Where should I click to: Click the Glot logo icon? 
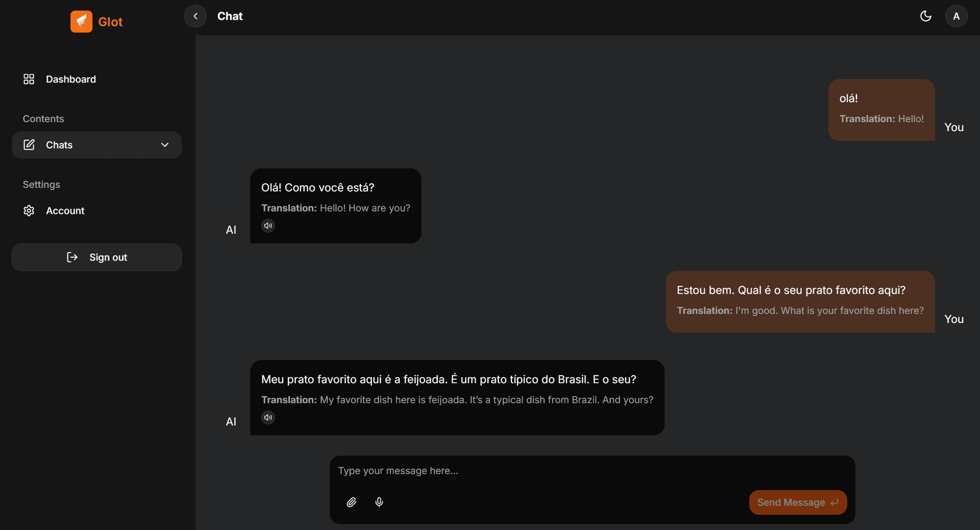pyautogui.click(x=81, y=22)
